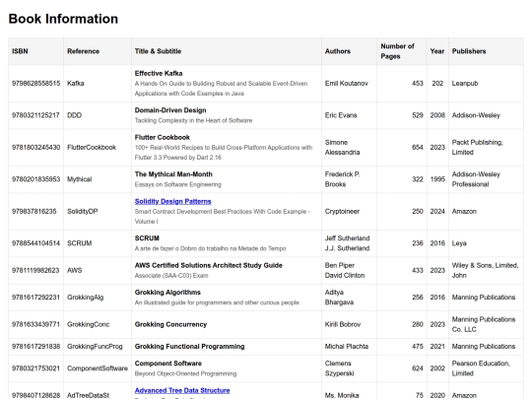Select the Grokking Concurrency title
Viewport: 532px width, 399px height.
tap(170, 324)
